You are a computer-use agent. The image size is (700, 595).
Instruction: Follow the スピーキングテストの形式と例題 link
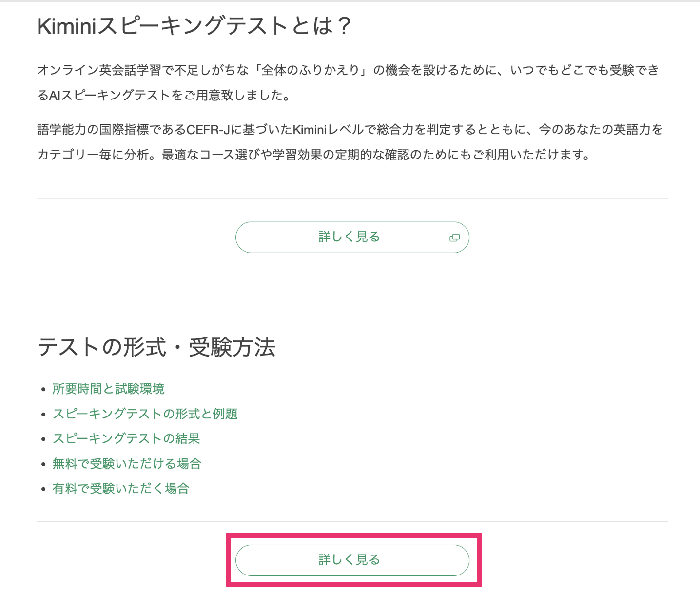pos(145,414)
